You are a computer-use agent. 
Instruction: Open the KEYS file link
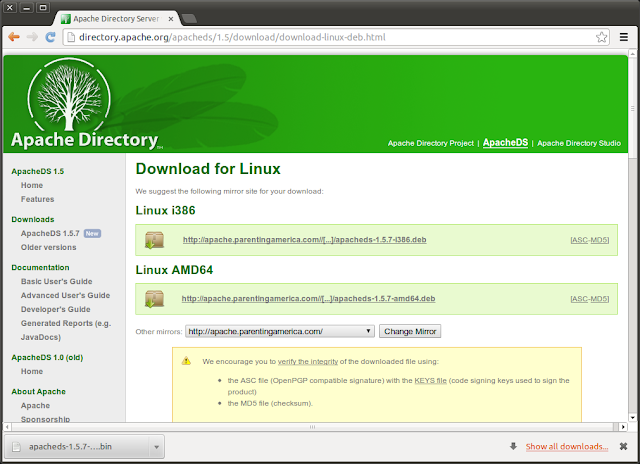(x=431, y=380)
